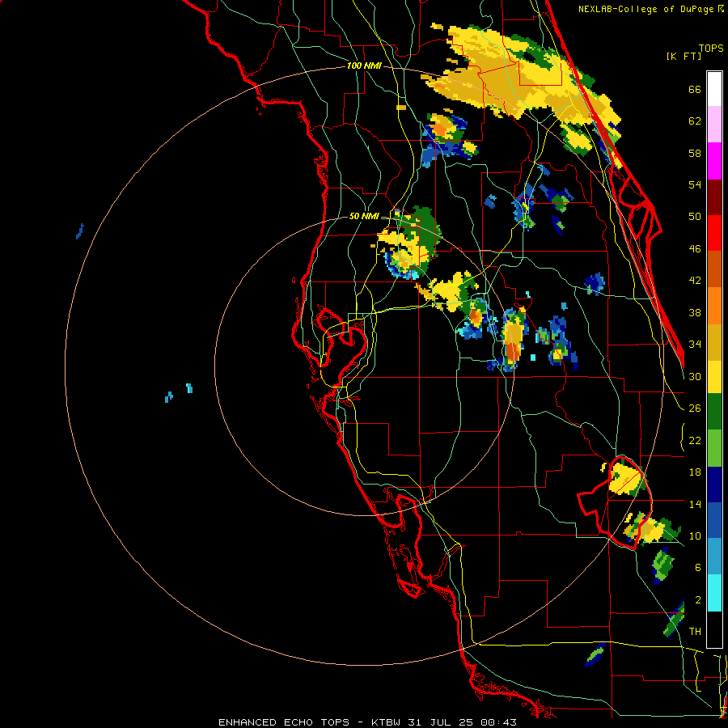Screen dimensions: 728x728
Task: Click the legend value '58'
Action: point(695,153)
